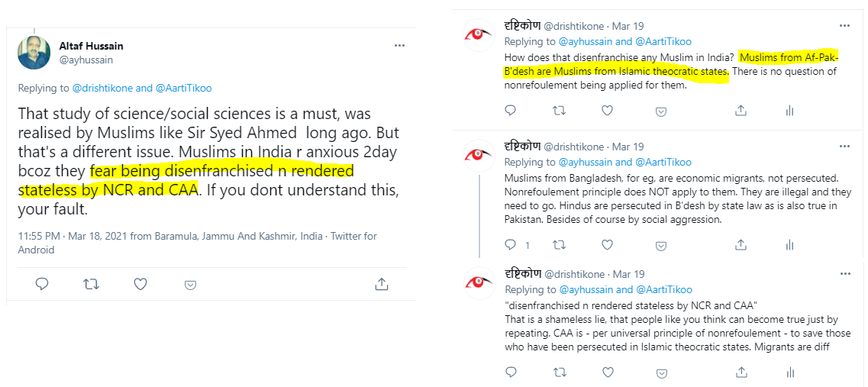
Task: Reply to the Bangladesh migrants tweet
Action: tap(511, 245)
